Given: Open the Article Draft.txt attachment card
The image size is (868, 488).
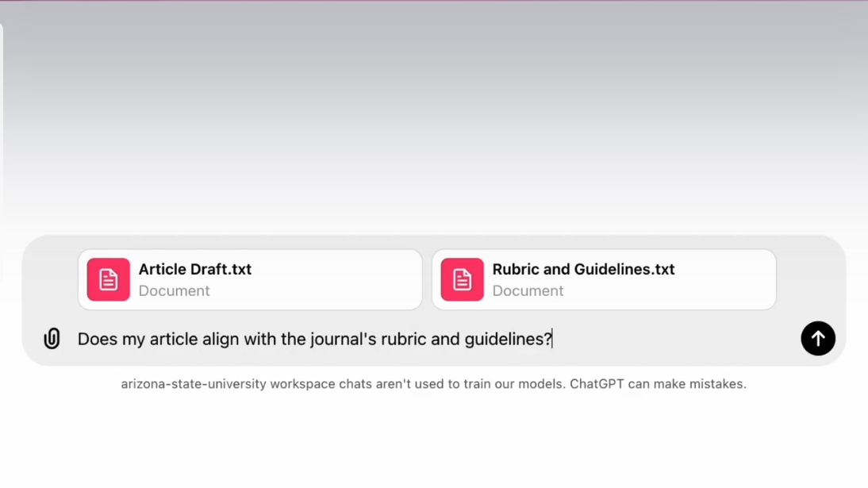Looking at the screenshot, I should [x=317, y=279].
